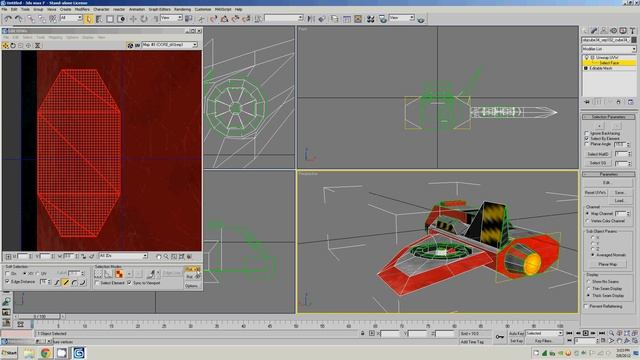Enable Select Element checkbox in Edit UVWs

pos(97,282)
